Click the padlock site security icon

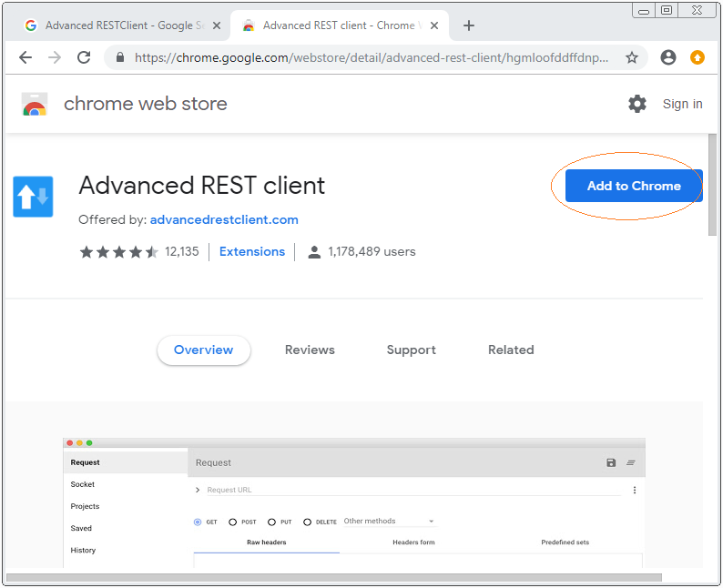[x=120, y=57]
